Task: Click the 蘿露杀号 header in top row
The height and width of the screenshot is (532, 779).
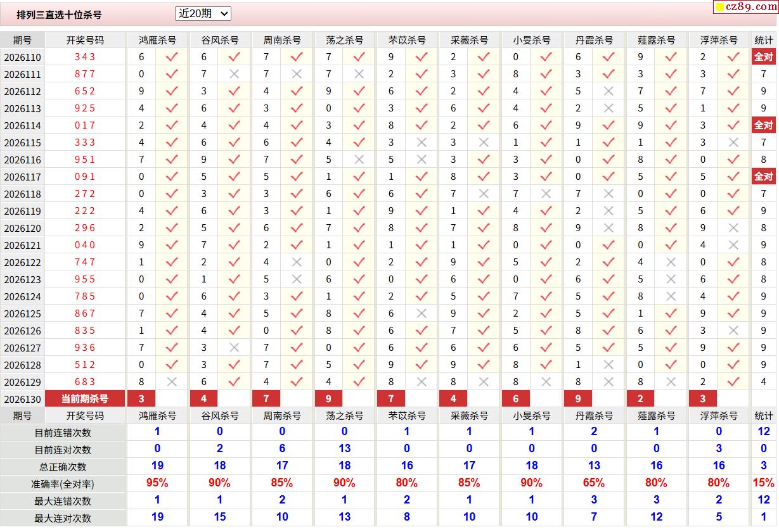Action: point(656,40)
